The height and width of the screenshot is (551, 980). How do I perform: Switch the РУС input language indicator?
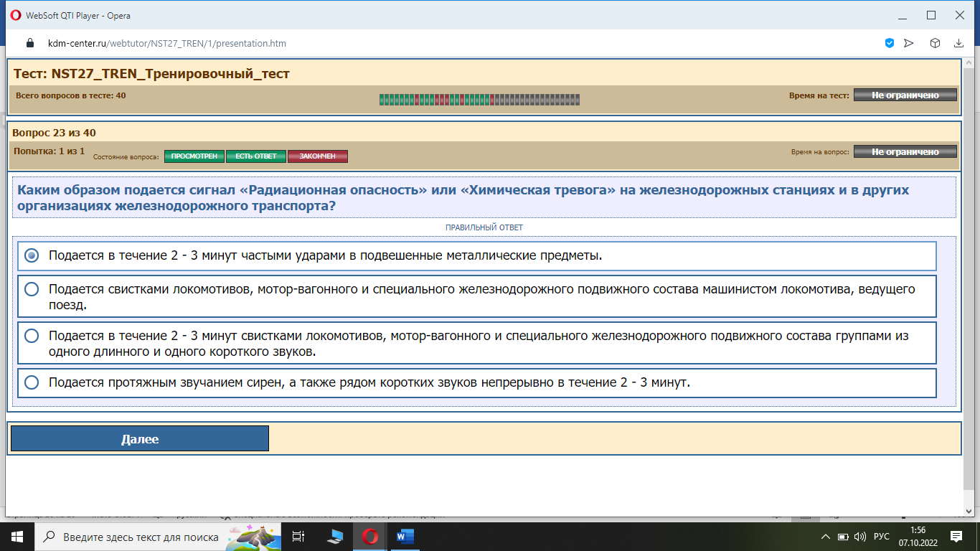[882, 537]
